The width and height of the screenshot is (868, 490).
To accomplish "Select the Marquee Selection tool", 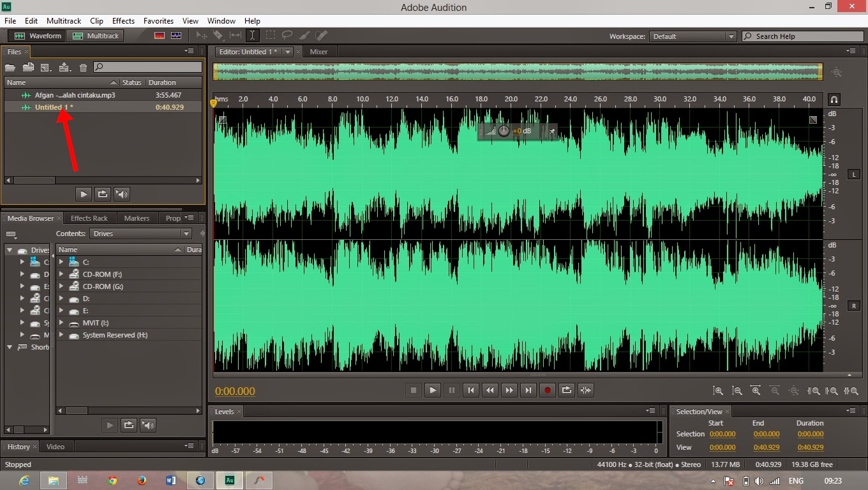I will [271, 36].
